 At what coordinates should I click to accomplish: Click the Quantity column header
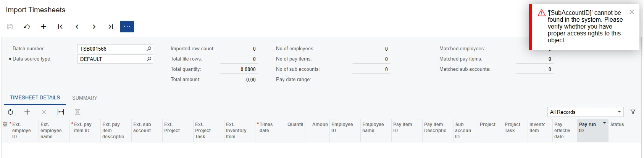(292, 131)
